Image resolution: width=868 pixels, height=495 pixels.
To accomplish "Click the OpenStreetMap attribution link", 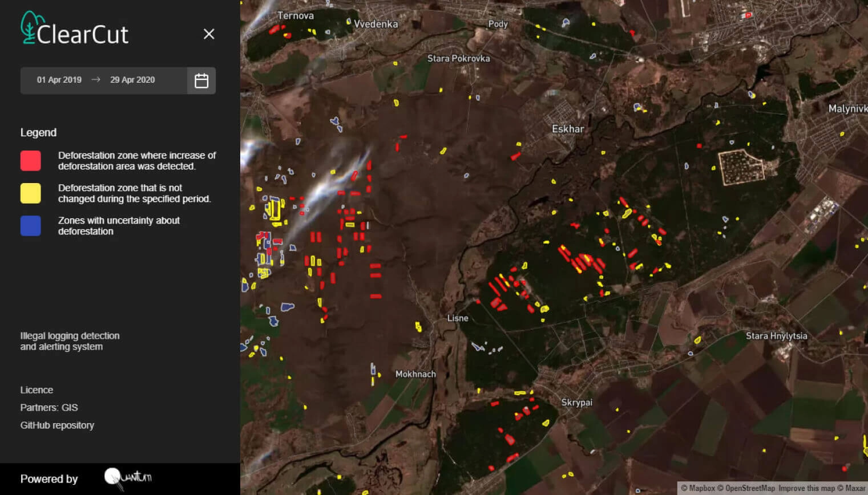I will coord(750,488).
